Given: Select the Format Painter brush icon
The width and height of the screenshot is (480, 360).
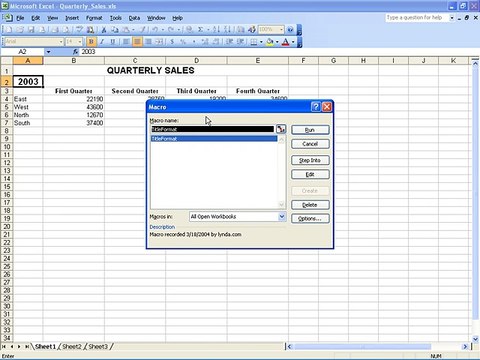Looking at the screenshot, I should pos(143,30).
